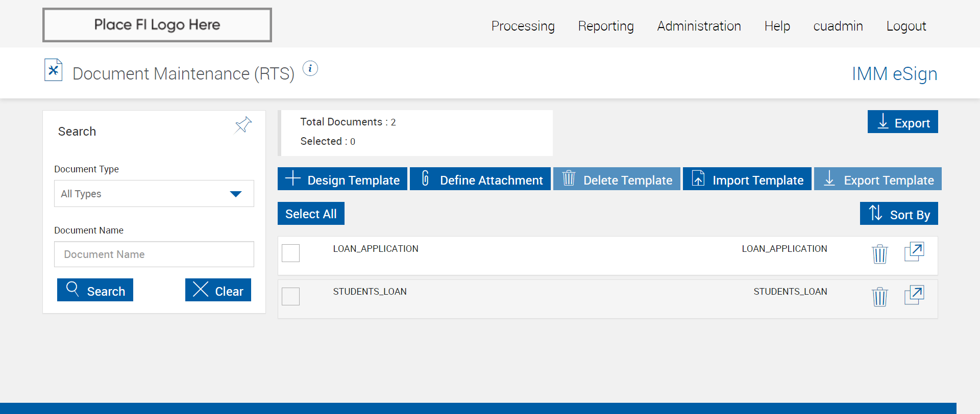Click the Design Template button
The image size is (980, 414).
pos(342,179)
